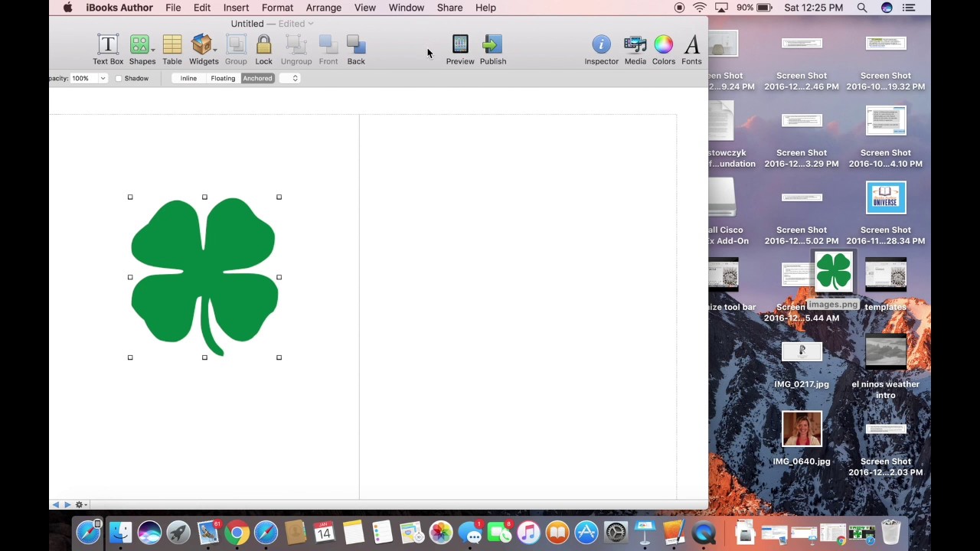Open the Inspector panel
The image size is (980, 551).
(602, 49)
